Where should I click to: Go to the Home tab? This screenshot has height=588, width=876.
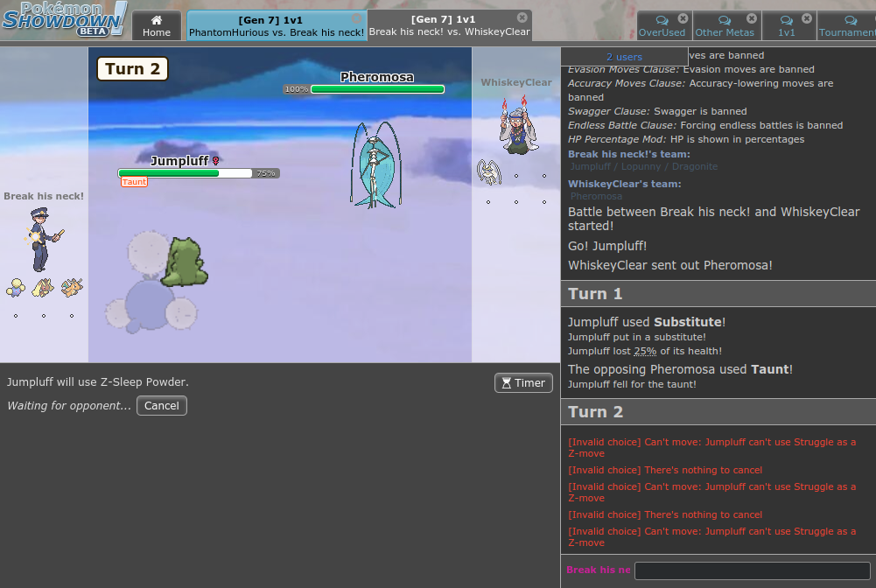tap(157, 25)
